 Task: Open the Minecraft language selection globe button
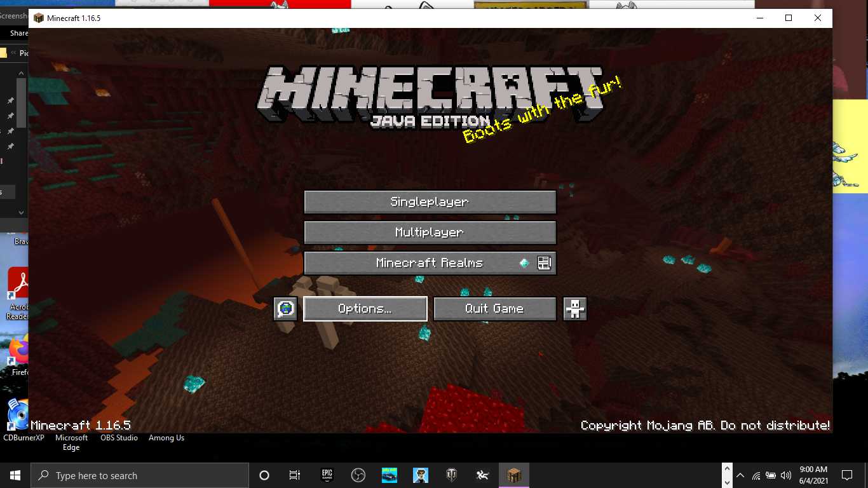tap(285, 309)
